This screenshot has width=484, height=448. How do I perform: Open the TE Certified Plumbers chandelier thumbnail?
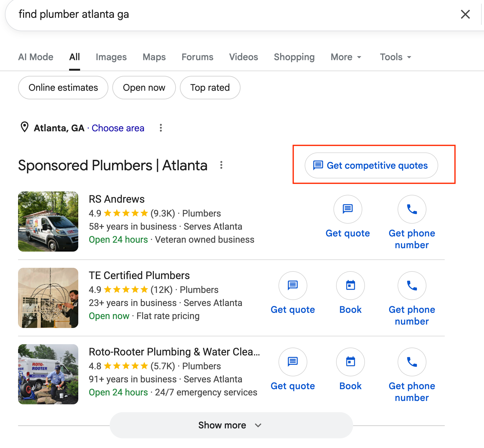[48, 298]
